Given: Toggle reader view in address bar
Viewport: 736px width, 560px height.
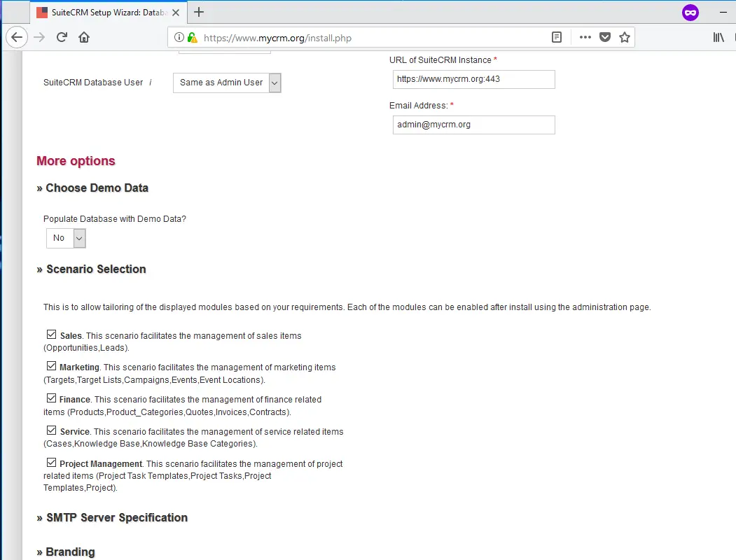Looking at the screenshot, I should 557,37.
